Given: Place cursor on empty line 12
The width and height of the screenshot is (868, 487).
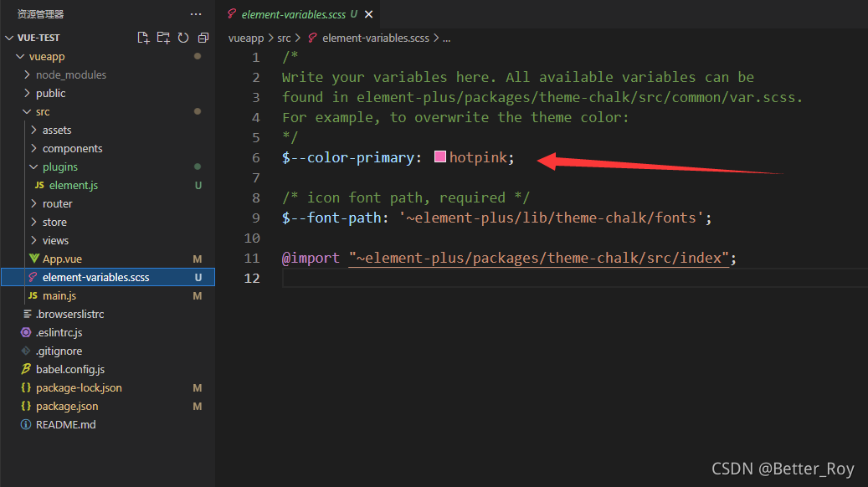Looking at the screenshot, I should 574,278.
